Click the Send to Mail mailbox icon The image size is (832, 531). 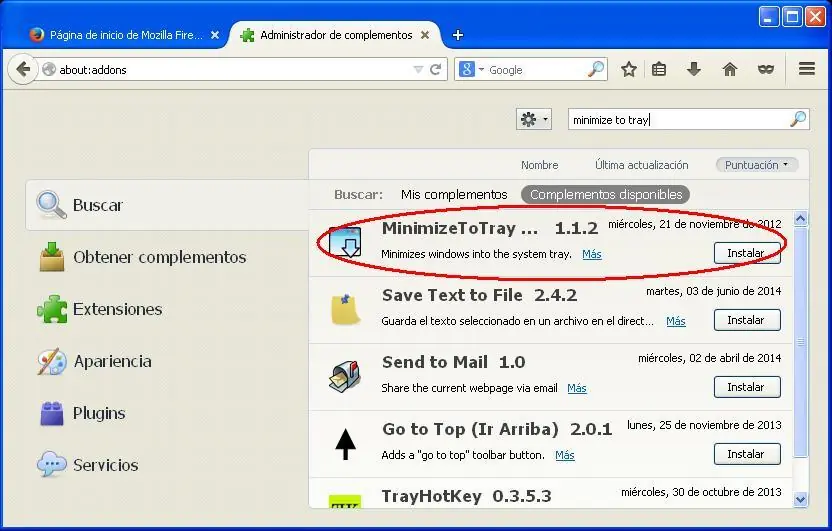pos(345,376)
